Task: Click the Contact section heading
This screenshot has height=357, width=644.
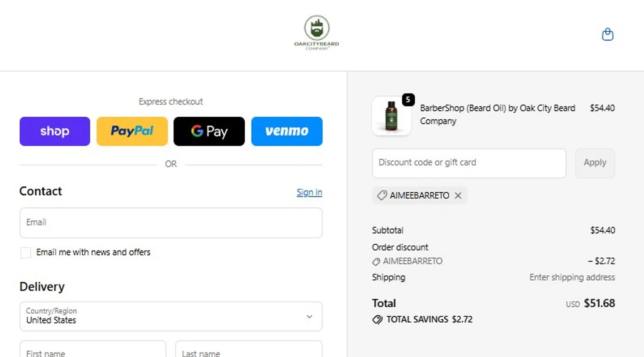Action: pyautogui.click(x=41, y=191)
